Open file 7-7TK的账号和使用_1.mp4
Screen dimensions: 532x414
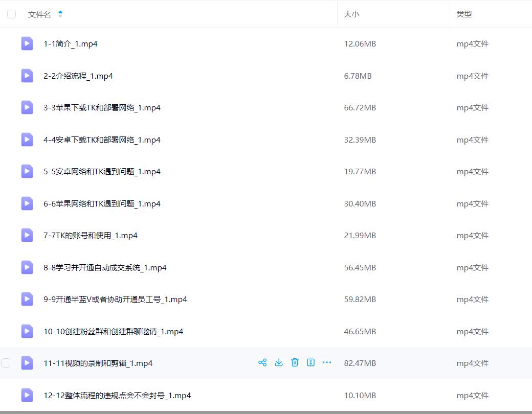tap(90, 236)
